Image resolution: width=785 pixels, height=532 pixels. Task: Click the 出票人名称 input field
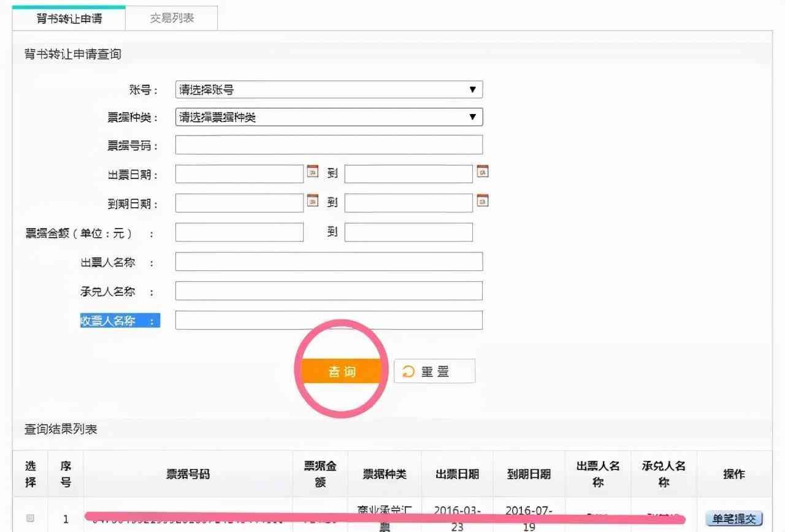(x=329, y=261)
